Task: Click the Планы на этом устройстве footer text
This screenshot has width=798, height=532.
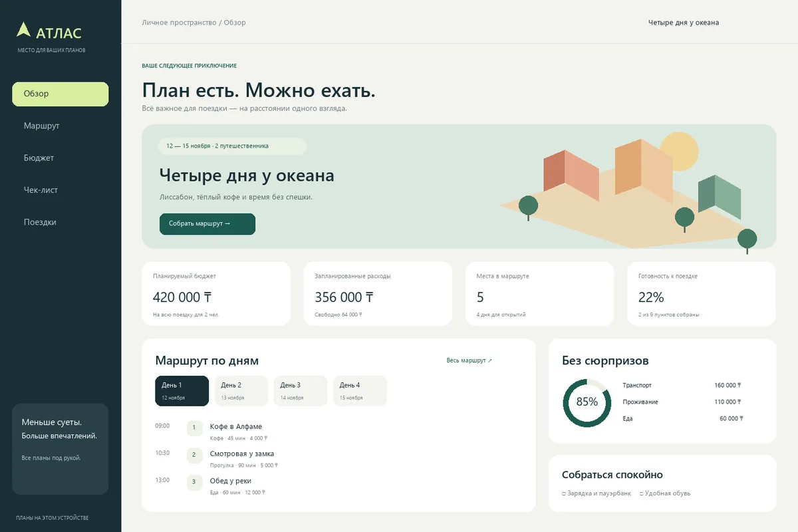Action: 53,518
